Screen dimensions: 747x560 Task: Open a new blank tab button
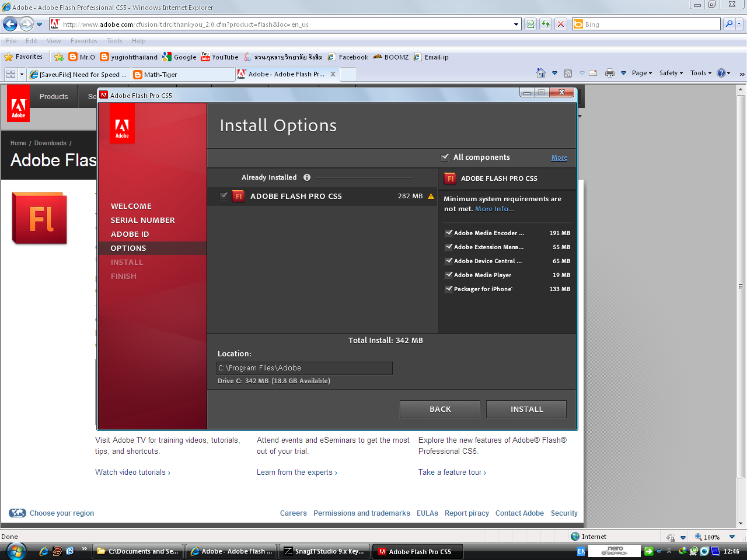pyautogui.click(x=348, y=74)
